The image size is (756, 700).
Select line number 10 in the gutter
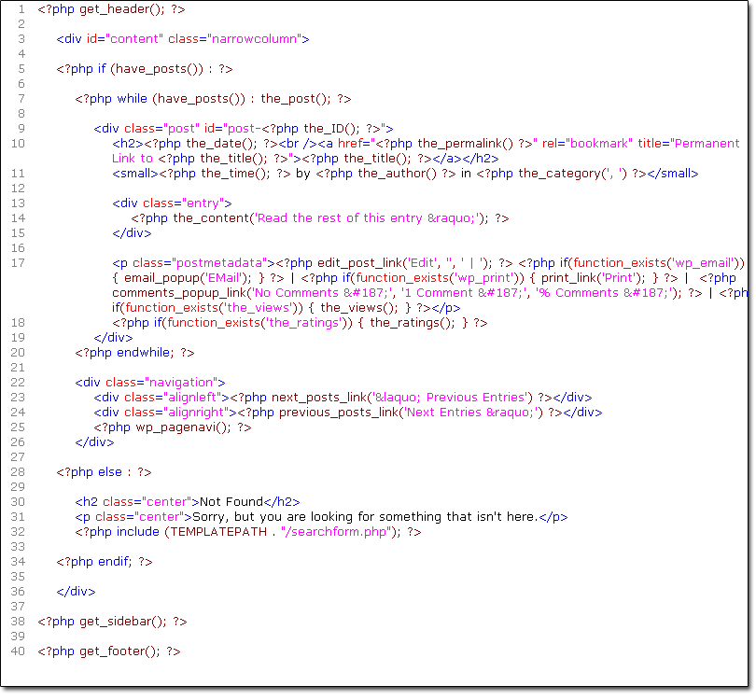tap(18, 144)
